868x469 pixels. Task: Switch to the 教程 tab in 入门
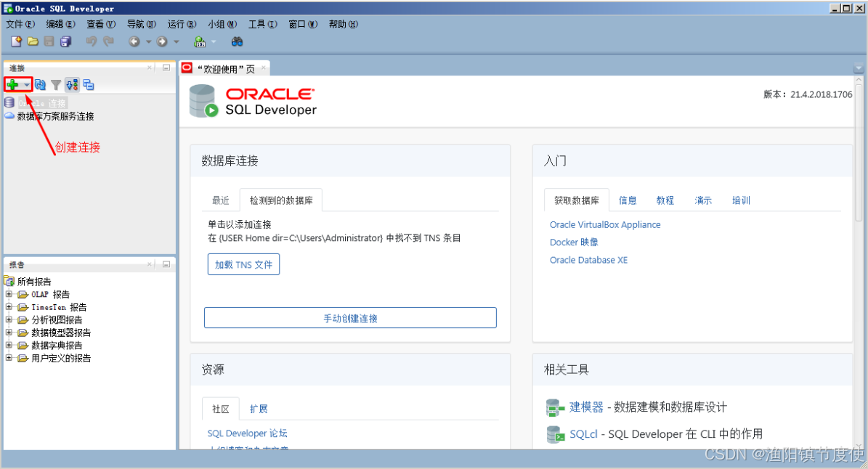tap(665, 200)
